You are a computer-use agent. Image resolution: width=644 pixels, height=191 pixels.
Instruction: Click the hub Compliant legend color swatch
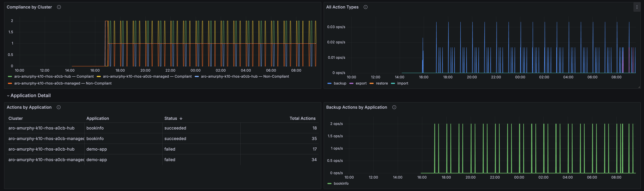tap(10, 77)
